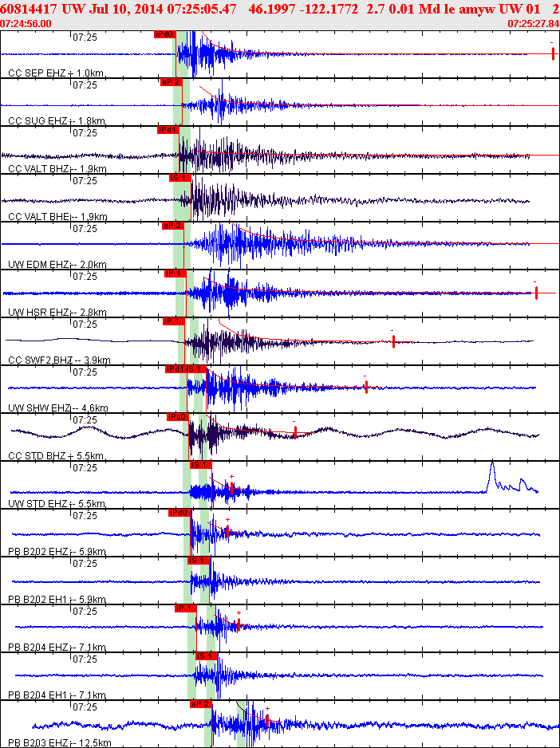Screen dimensions: 560x748
Task: Select the coda end marker on CC SWF2 BHZ
Action: point(393,341)
